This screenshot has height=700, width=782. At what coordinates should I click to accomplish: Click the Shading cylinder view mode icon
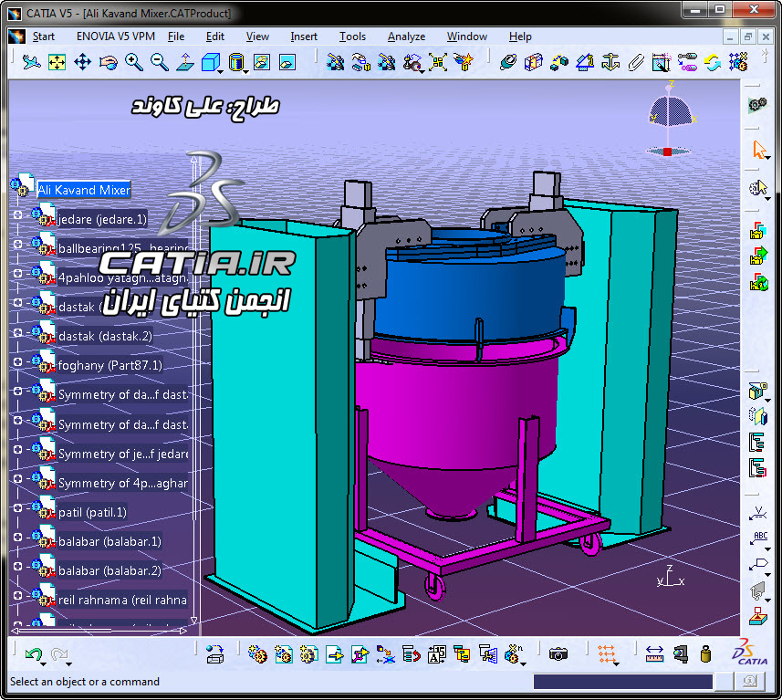235,62
